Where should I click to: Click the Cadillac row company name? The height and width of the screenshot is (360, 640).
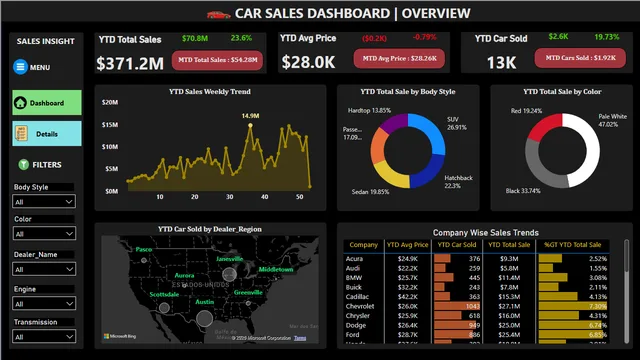(357, 297)
